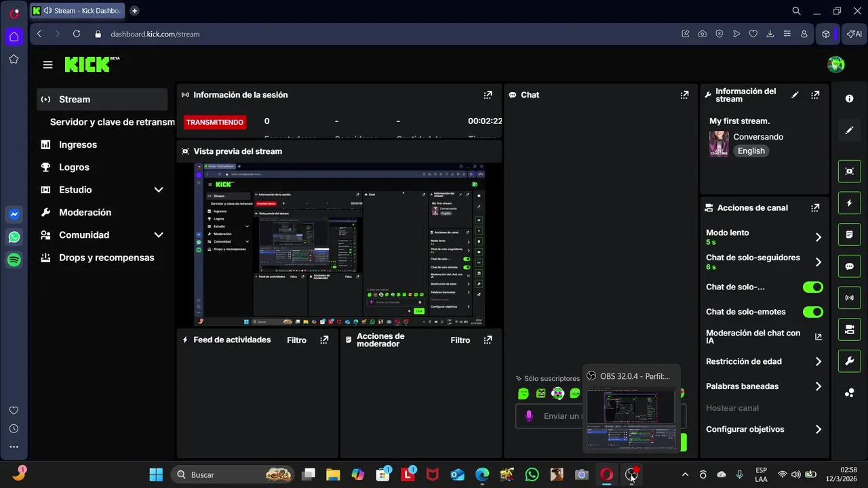Open the Acciones de moderador Filtro

460,340
